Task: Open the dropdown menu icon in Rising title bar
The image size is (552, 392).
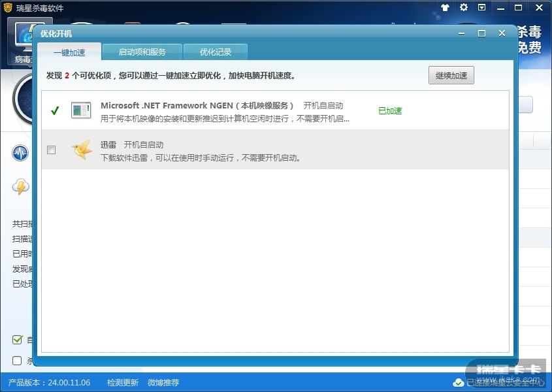Action: click(x=481, y=7)
